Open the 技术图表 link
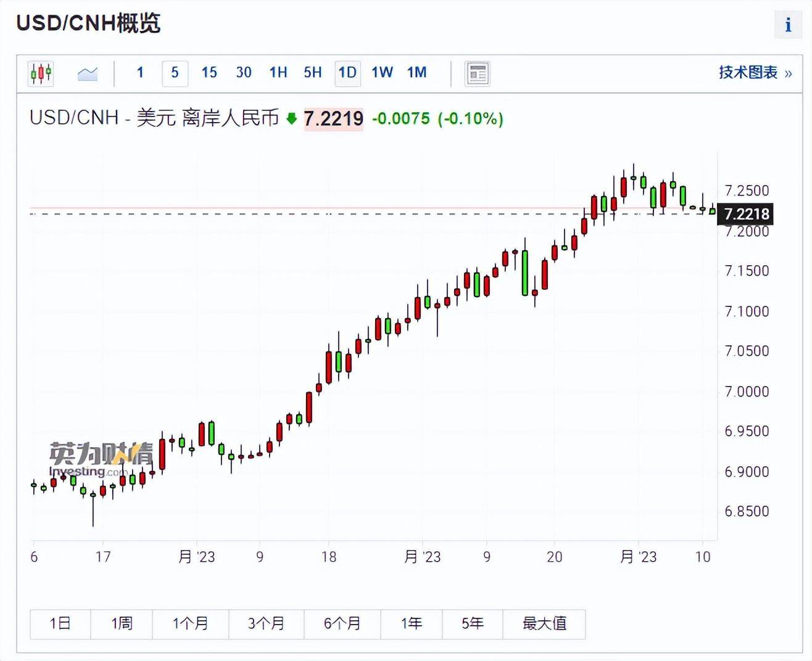The width and height of the screenshot is (812, 661). [x=755, y=73]
